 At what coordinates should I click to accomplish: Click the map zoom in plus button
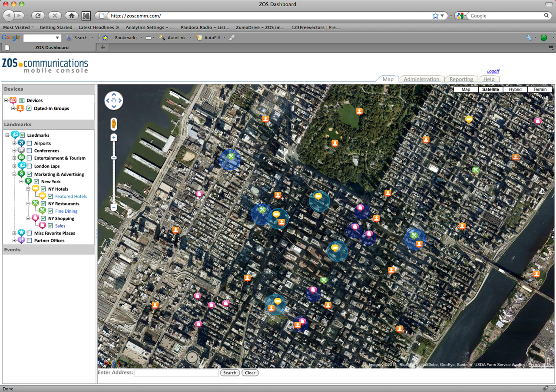pos(114,138)
